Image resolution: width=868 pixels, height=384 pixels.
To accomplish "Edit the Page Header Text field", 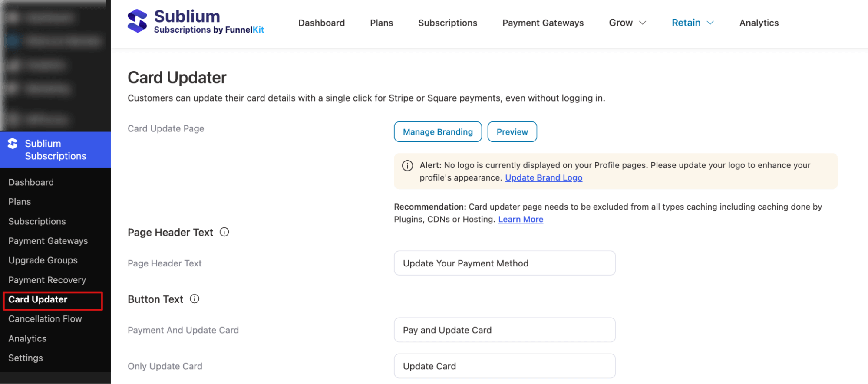I will point(505,263).
